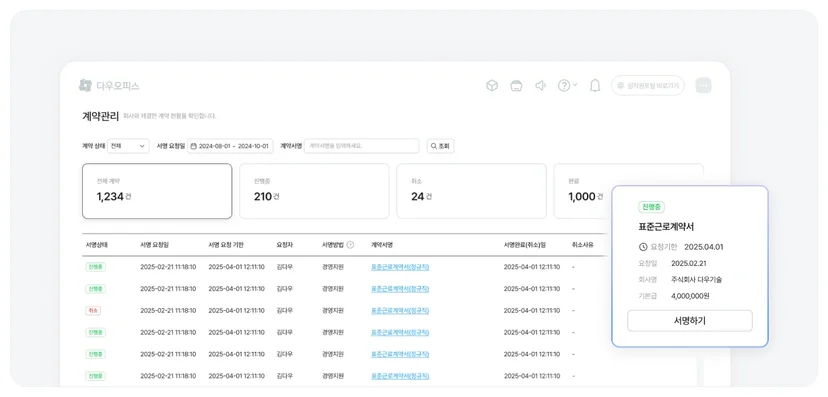The height and width of the screenshot is (397, 828).
Task: Click the clock icon beside 요청기한
Action: [643, 247]
